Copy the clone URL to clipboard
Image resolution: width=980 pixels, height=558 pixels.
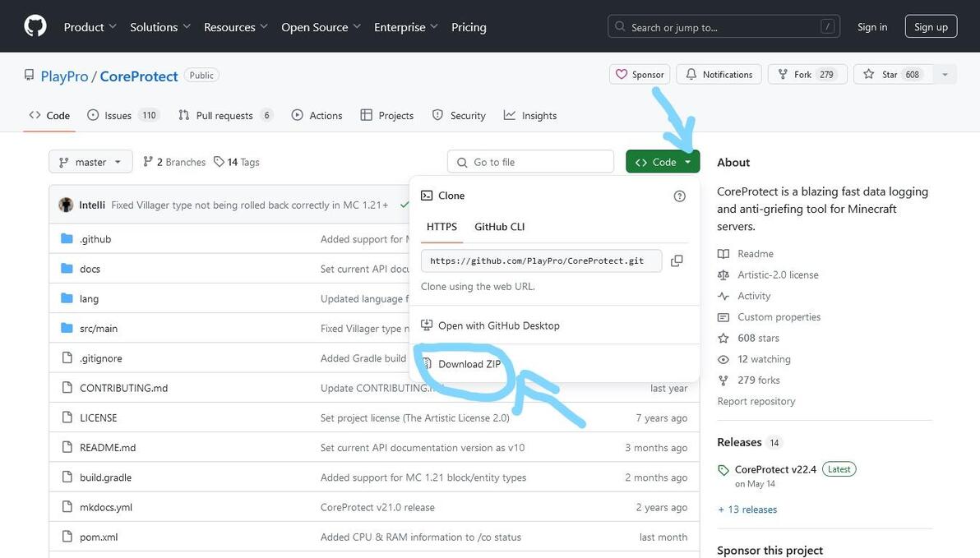pos(677,261)
